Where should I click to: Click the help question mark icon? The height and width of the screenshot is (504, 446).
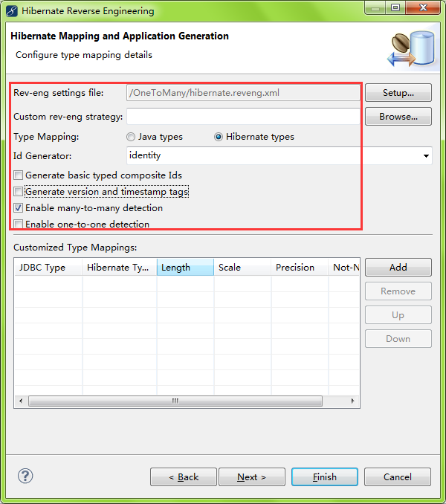pyautogui.click(x=25, y=476)
